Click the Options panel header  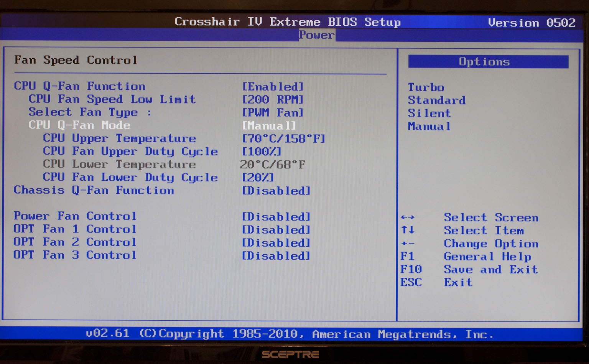click(488, 62)
